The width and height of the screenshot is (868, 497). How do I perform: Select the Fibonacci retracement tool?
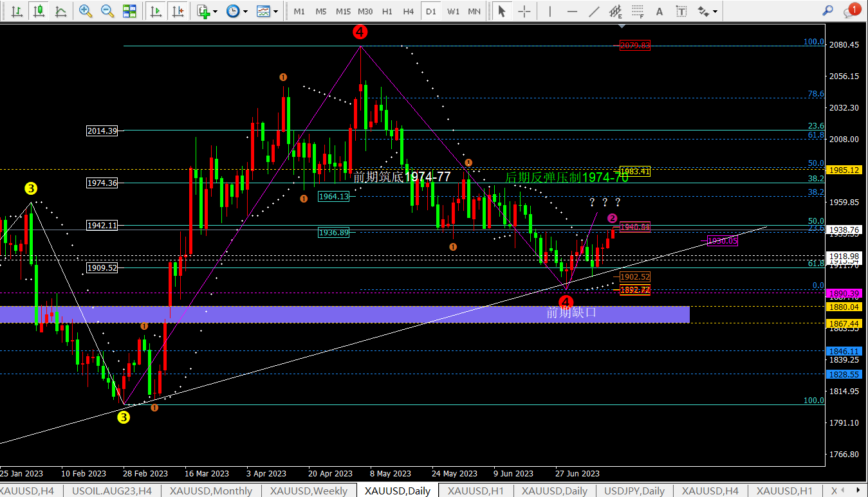(x=638, y=11)
